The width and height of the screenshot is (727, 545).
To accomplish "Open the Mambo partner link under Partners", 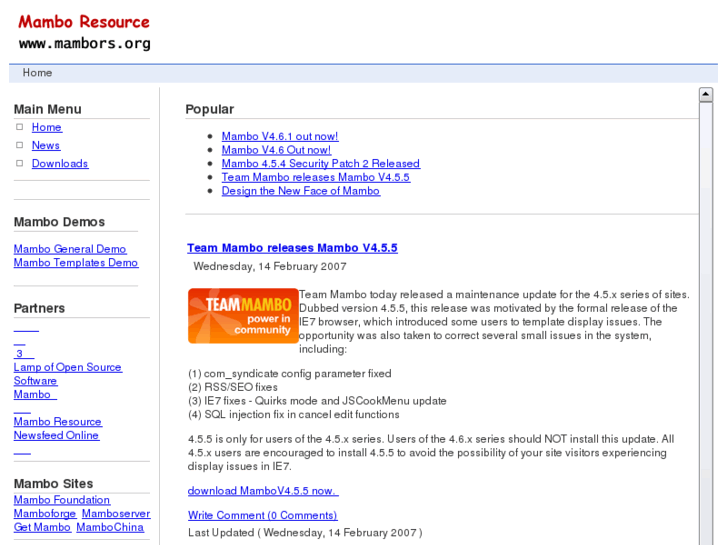I will [35, 394].
